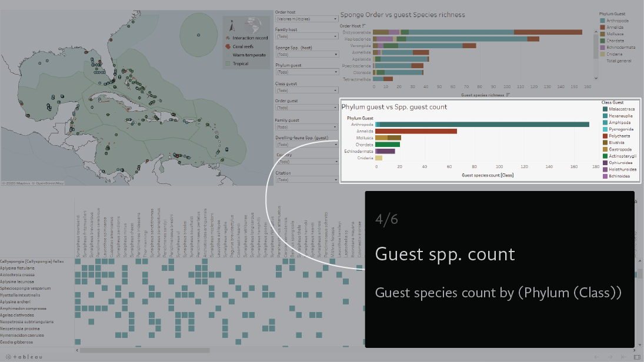This screenshot has height=362, width=644.
Task: Open the Order host filter dropdown
Action: [x=306, y=18]
